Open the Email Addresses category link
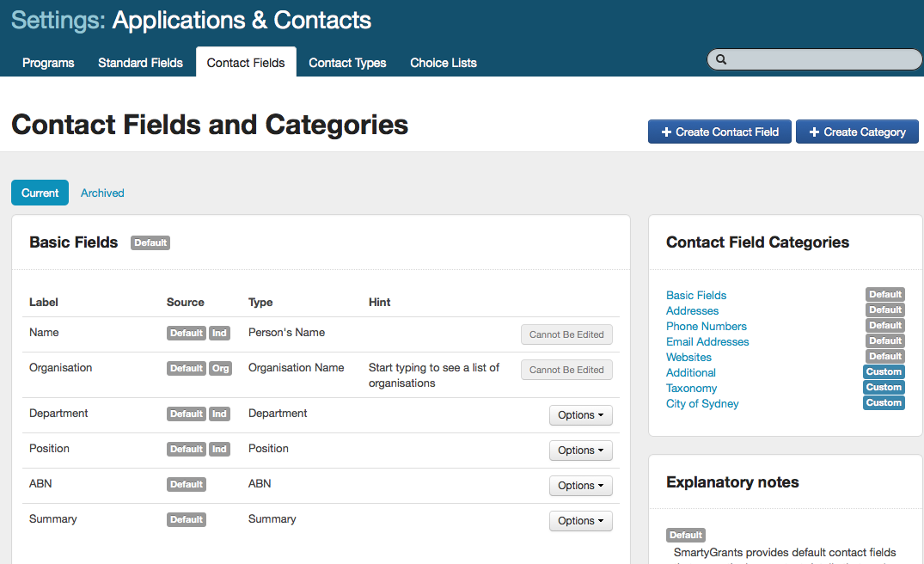 707,342
